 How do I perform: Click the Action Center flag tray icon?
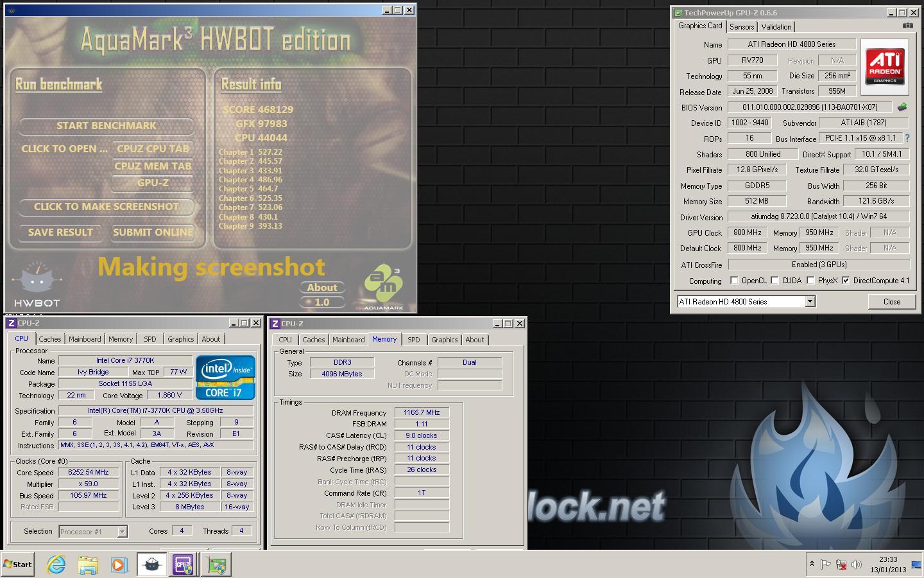coord(826,565)
